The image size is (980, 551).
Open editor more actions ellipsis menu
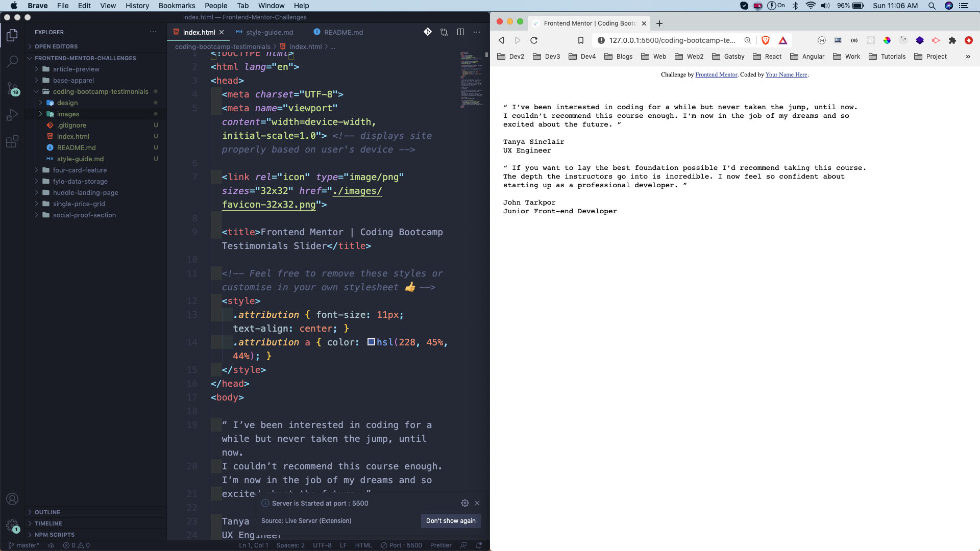click(477, 32)
